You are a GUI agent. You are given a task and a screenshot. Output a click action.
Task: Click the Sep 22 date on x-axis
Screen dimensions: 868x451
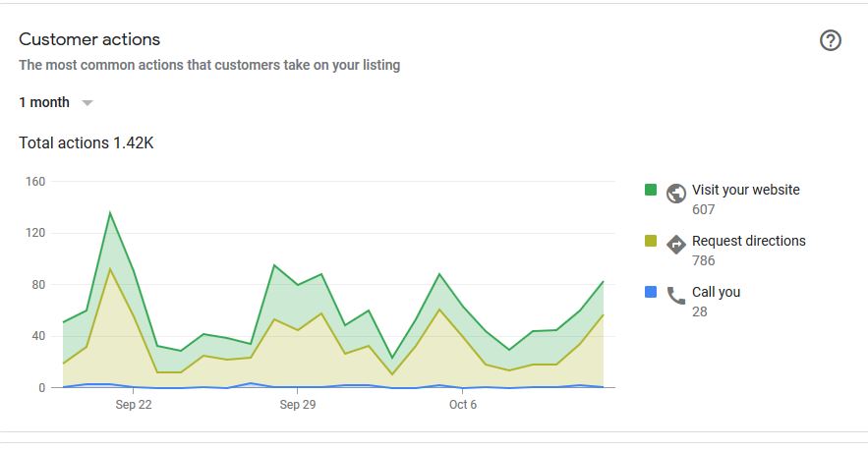pos(133,404)
